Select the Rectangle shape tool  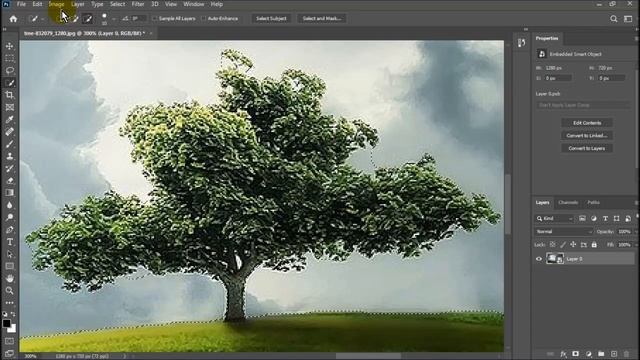(9, 266)
